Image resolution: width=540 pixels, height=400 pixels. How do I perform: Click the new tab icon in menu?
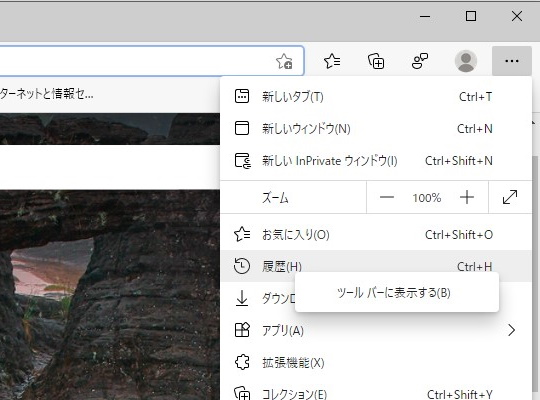pos(242,96)
